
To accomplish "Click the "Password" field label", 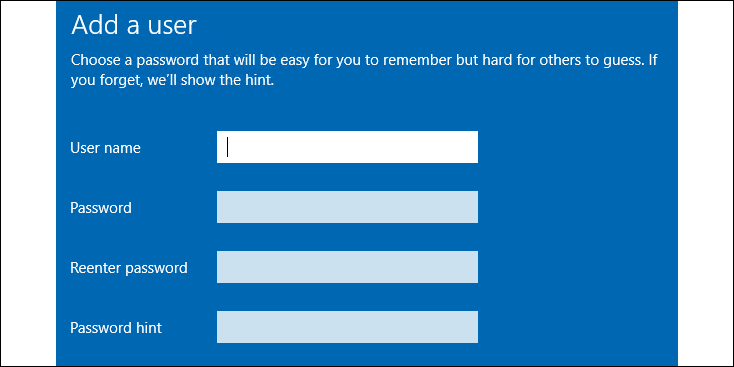I will (101, 208).
